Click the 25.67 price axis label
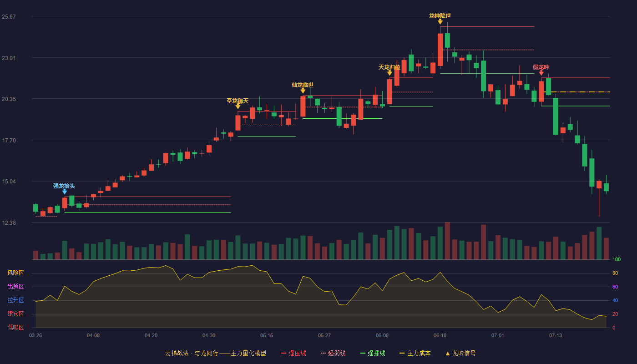The width and height of the screenshot is (637, 364). pos(9,17)
